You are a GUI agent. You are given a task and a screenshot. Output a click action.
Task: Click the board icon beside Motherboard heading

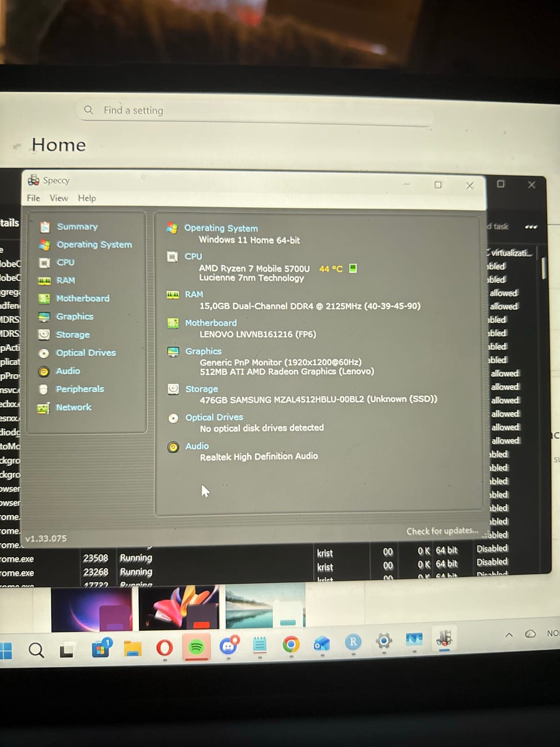click(173, 323)
